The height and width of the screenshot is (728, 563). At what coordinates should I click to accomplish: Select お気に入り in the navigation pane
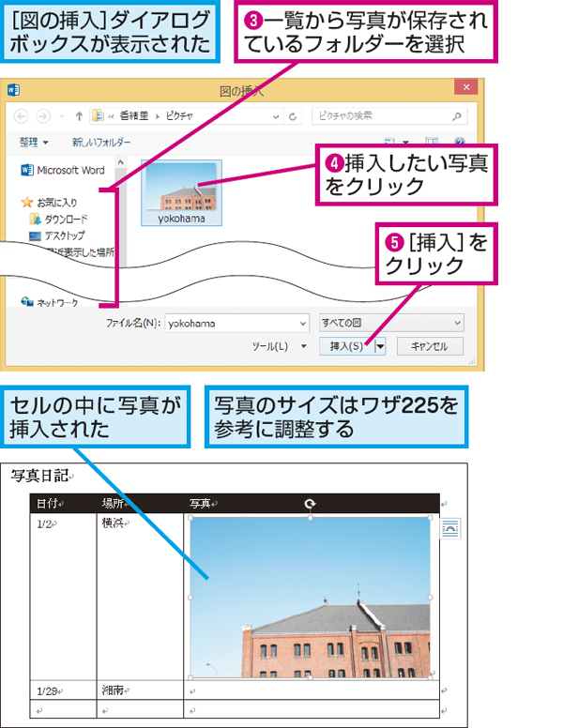click(x=49, y=203)
